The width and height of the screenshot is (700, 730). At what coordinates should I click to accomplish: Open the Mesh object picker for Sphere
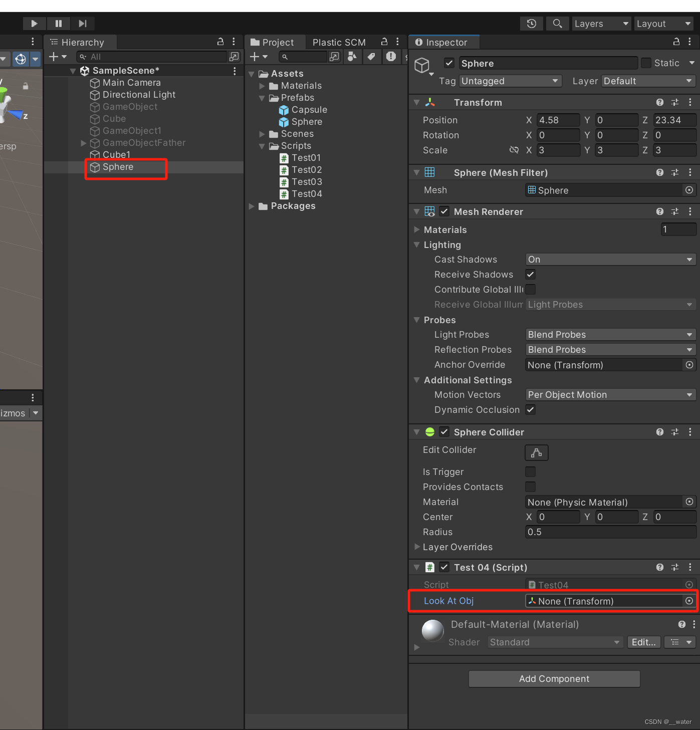click(x=689, y=190)
